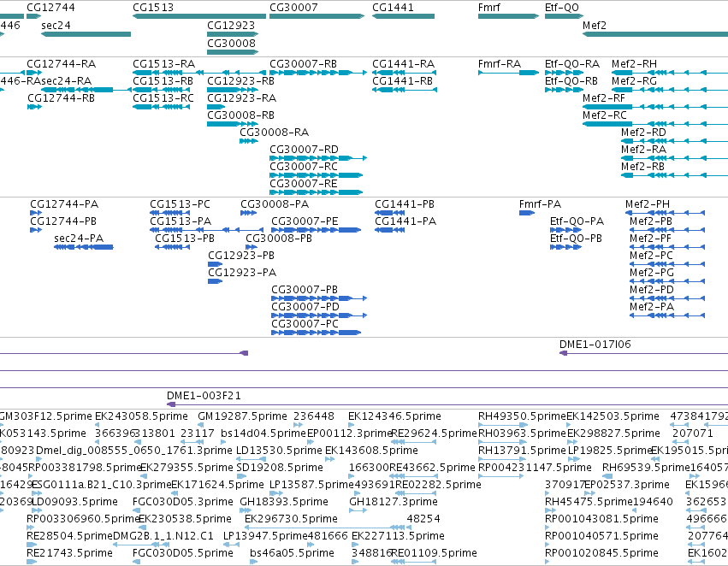Screen dimensions: 728x566
Task: Open protein CG1441-PB
Action: click(x=405, y=204)
